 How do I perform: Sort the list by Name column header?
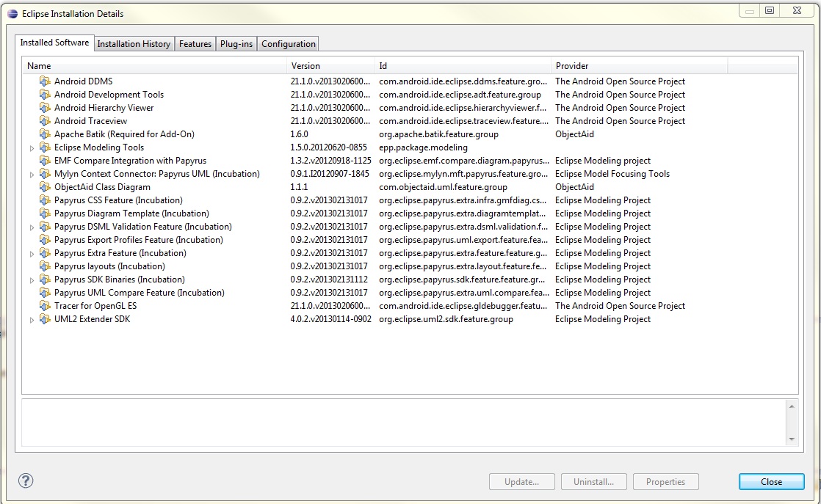(155, 66)
